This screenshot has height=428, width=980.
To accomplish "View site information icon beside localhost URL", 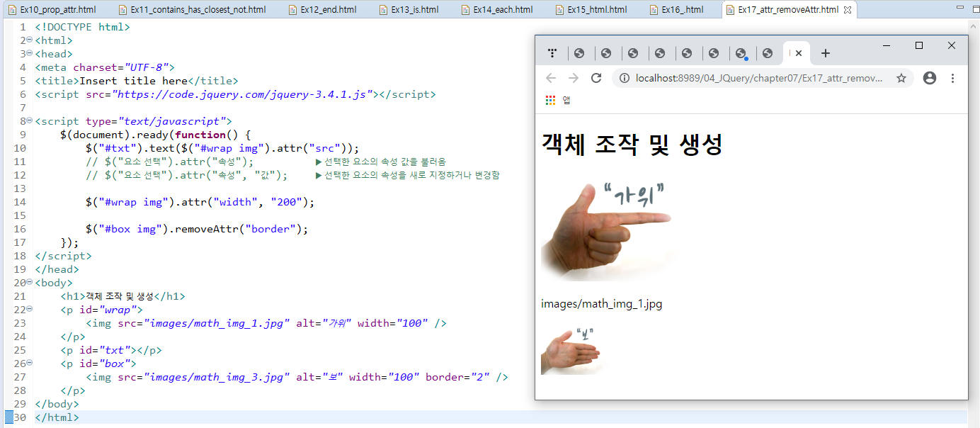I will pos(625,78).
